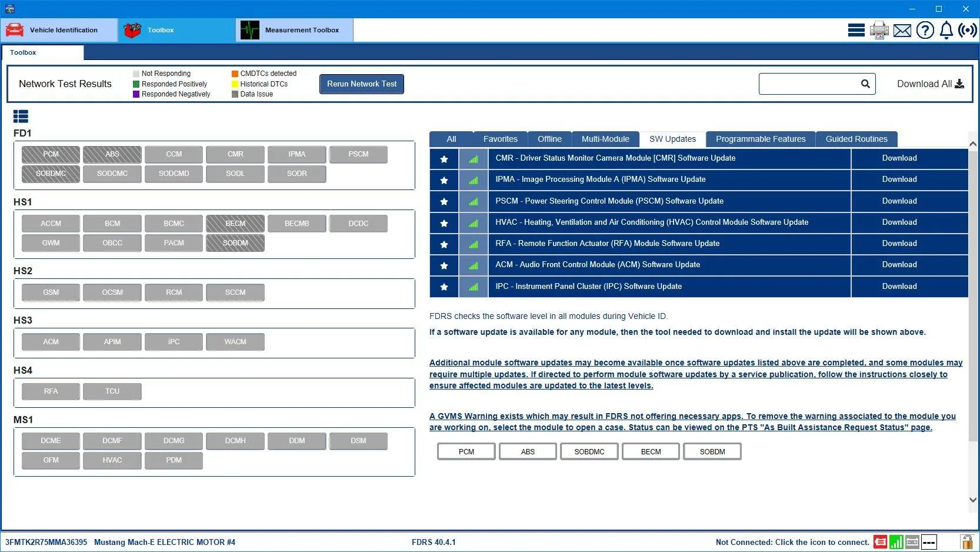Click the favorite star on the RFA update row
Screen dimensions: 980x552
(444, 244)
